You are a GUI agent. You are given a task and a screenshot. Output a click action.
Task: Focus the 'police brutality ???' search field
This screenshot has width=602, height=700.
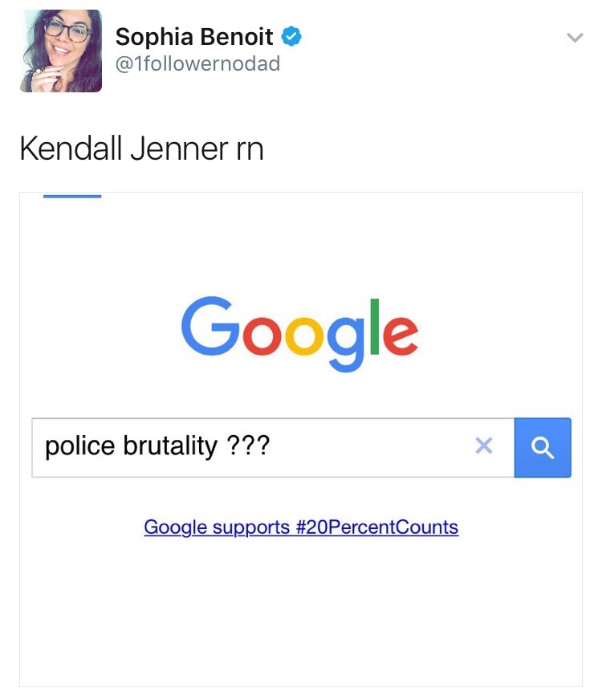[x=273, y=447]
